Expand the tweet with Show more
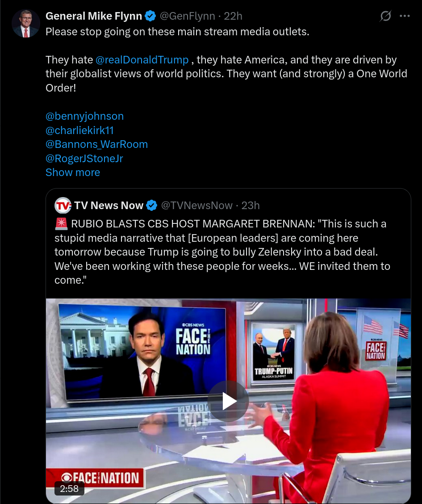The width and height of the screenshot is (422, 504). coord(73,172)
